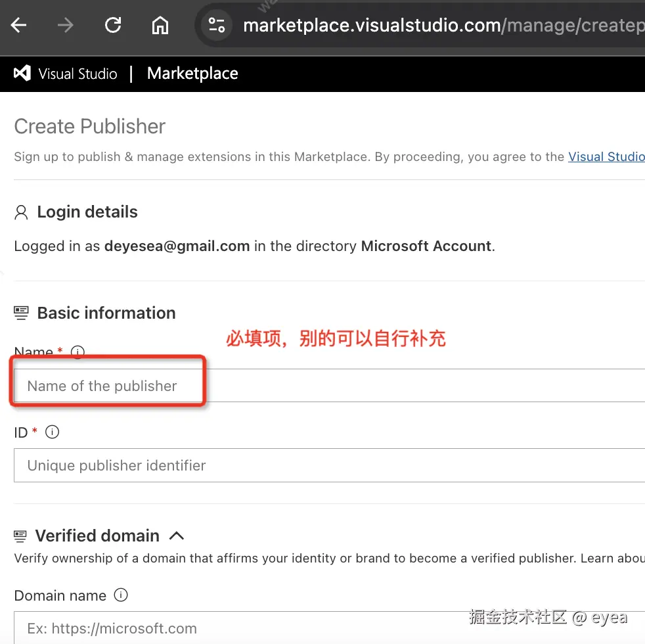Image resolution: width=645 pixels, height=644 pixels.
Task: Click the person icon beside Login details
Action: pyautogui.click(x=21, y=212)
